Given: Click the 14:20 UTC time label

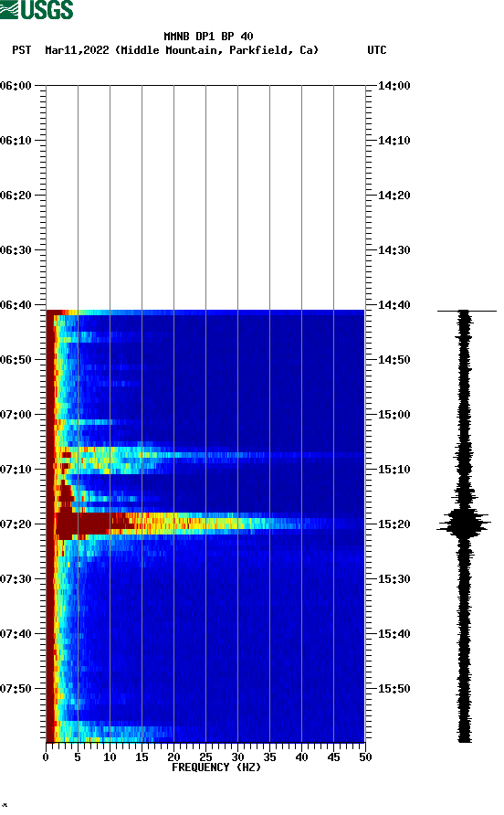Looking at the screenshot, I should [394, 196].
